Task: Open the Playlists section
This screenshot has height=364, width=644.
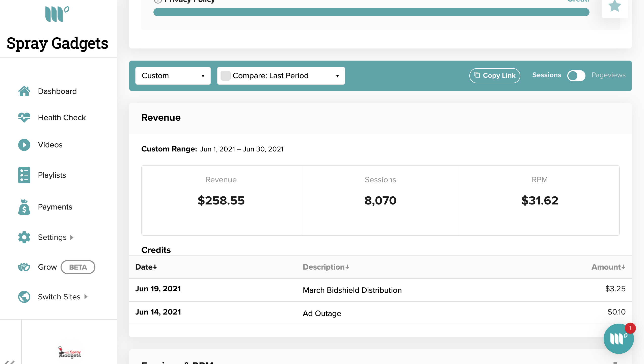Action: pyautogui.click(x=52, y=175)
